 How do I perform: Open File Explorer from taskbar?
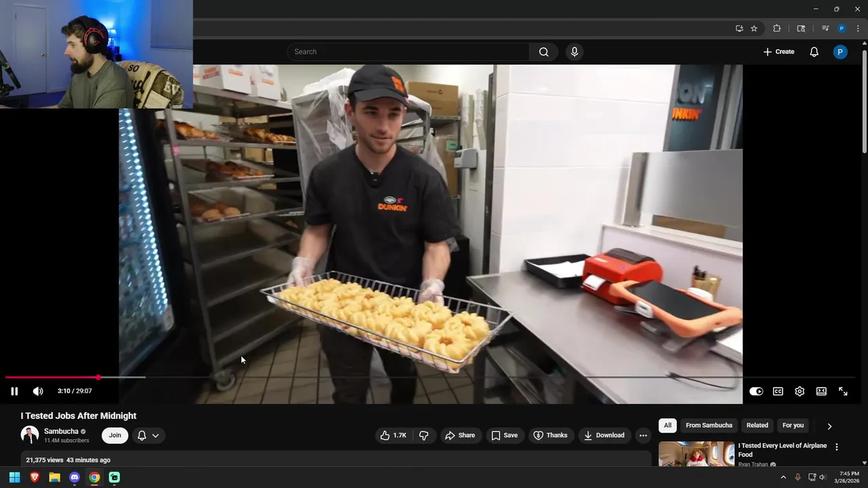coord(54,477)
